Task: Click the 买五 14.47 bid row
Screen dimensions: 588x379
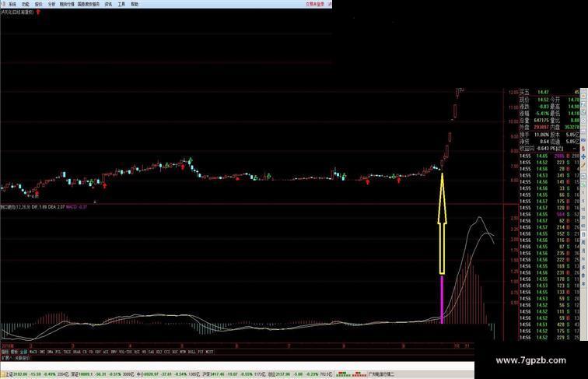Action: click(x=549, y=93)
